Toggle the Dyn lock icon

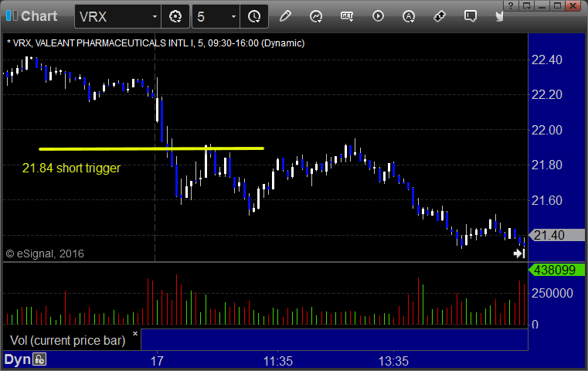click(39, 359)
